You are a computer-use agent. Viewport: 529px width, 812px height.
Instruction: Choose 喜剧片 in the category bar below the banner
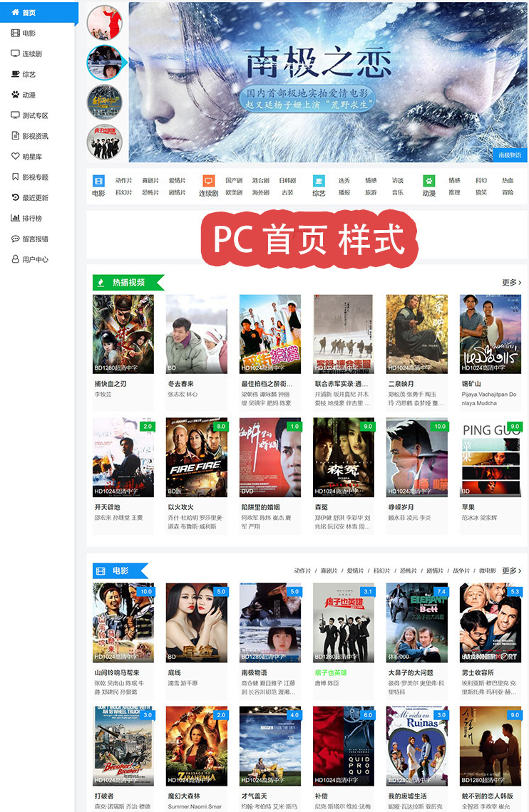[x=150, y=181]
